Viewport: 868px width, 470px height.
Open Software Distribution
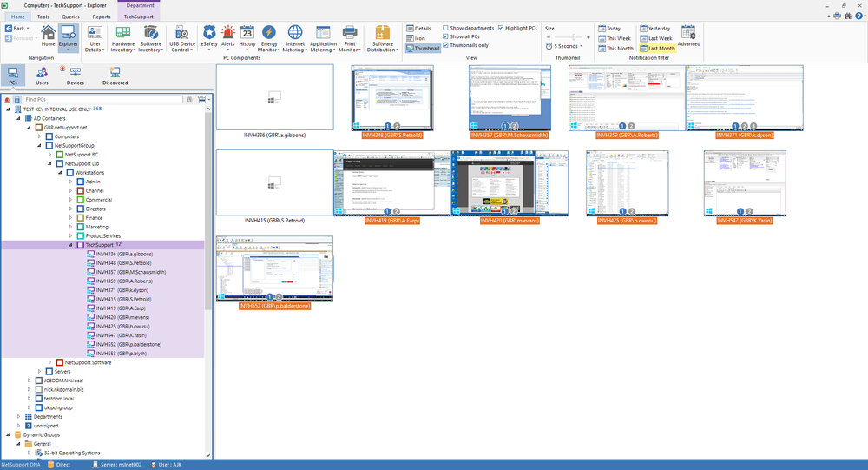tap(383, 39)
